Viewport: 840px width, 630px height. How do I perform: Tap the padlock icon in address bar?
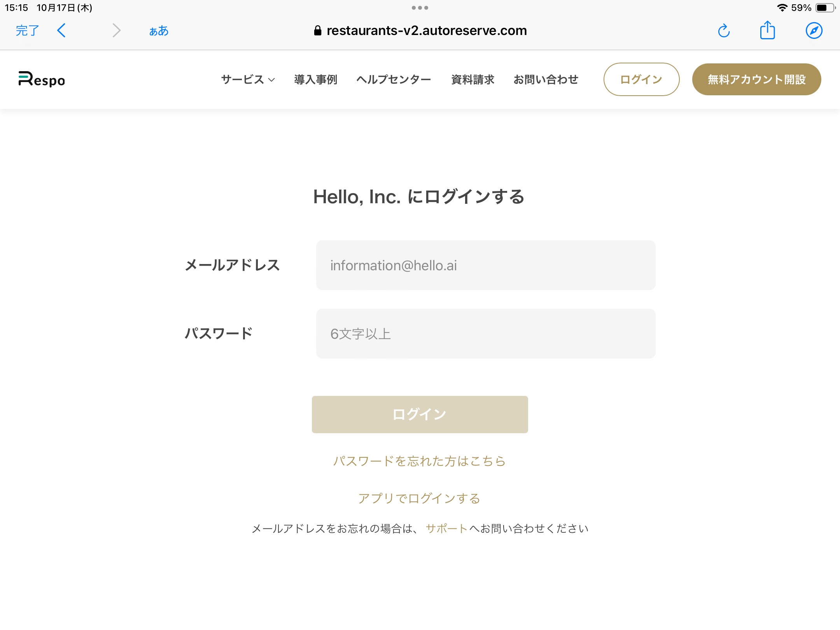pos(318,30)
